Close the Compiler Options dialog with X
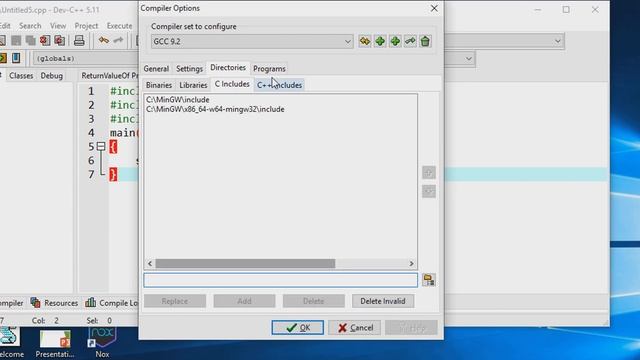This screenshot has width=640, height=360. 434,8
